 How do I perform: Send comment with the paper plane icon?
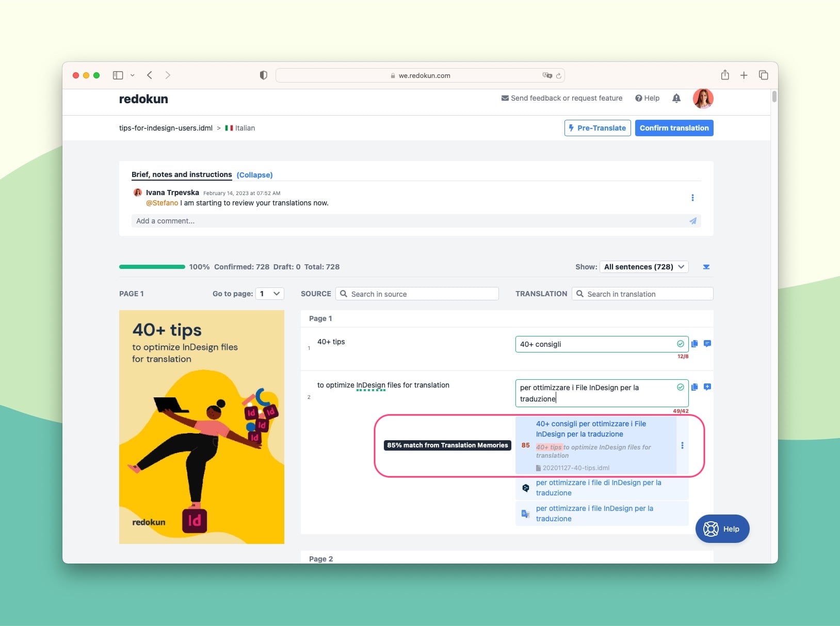pyautogui.click(x=692, y=221)
